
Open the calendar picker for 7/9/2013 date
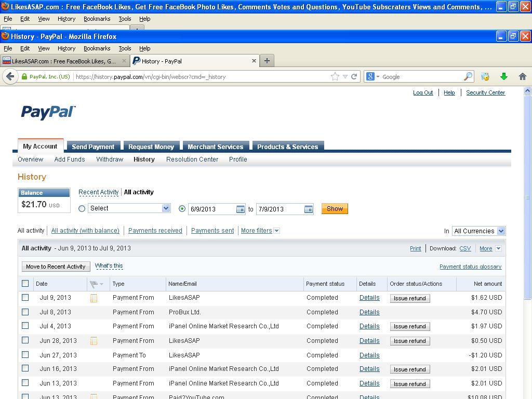309,209
